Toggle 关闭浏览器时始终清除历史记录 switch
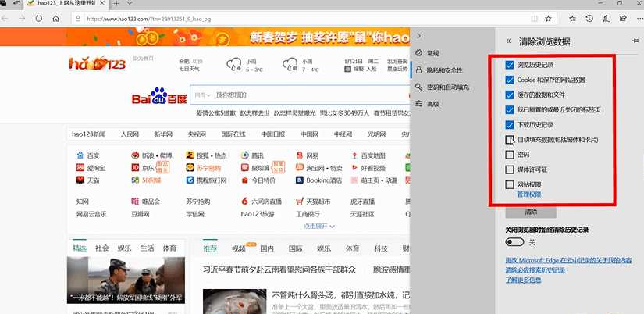 point(514,242)
